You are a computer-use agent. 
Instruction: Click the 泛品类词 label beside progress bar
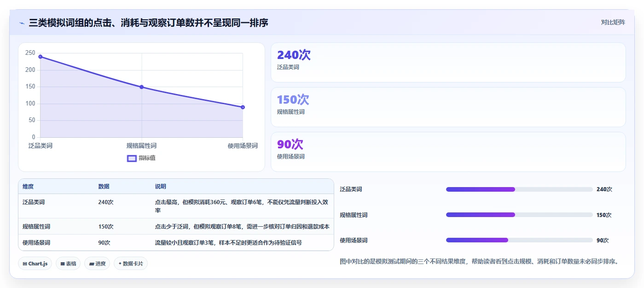click(351, 189)
